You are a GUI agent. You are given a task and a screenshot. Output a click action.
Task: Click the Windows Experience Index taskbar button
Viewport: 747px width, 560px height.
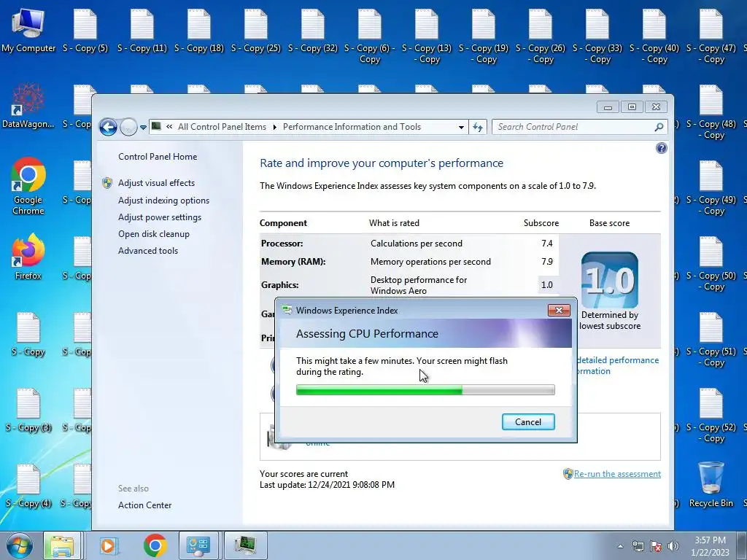246,545
